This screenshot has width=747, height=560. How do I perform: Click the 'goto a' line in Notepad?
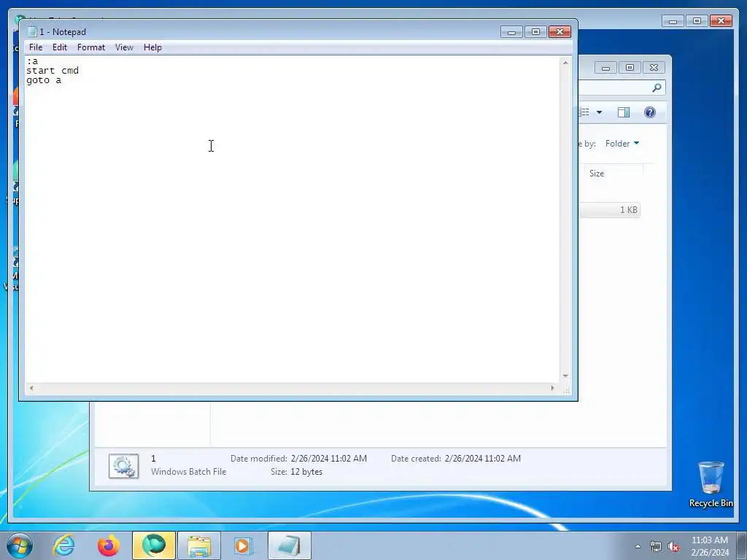(x=44, y=80)
